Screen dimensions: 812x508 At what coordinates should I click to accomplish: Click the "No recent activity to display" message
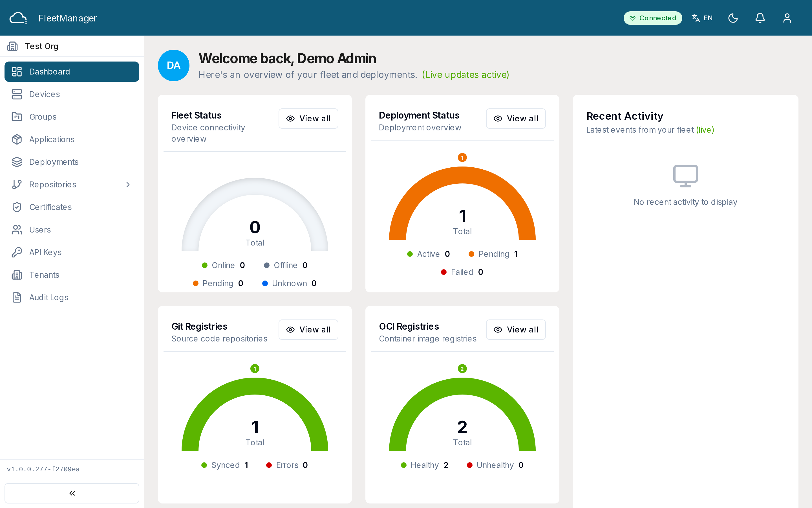pos(685,202)
